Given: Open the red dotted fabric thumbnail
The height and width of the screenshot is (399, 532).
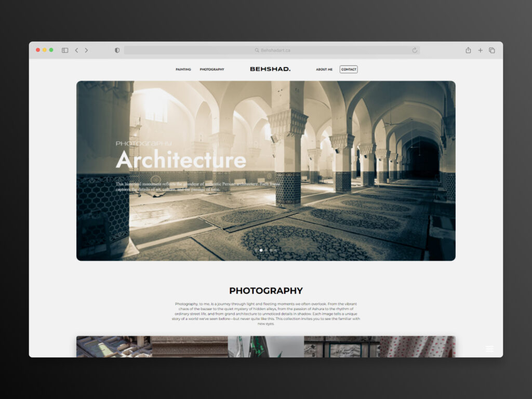Looking at the screenshot, I should point(417,347).
